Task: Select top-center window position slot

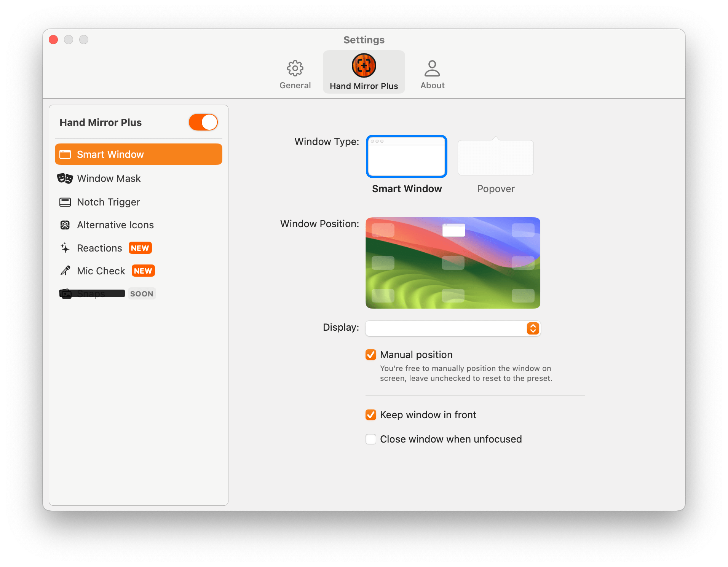Action: 453,230
